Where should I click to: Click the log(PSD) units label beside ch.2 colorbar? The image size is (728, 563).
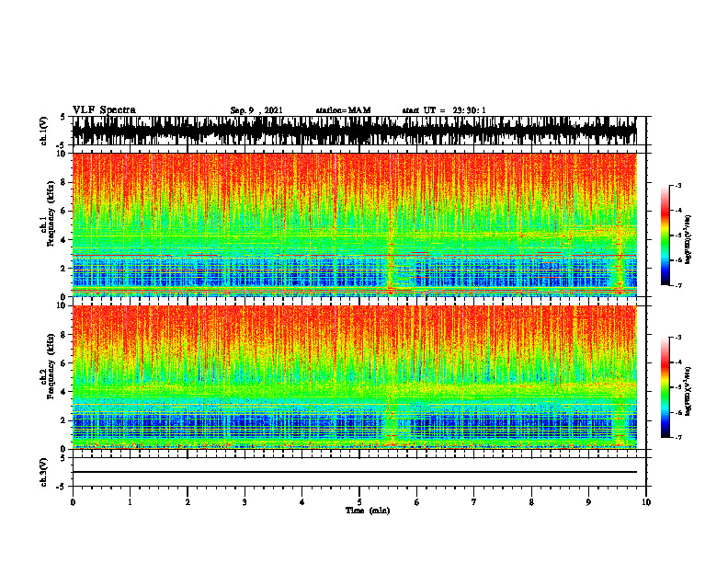[688, 390]
